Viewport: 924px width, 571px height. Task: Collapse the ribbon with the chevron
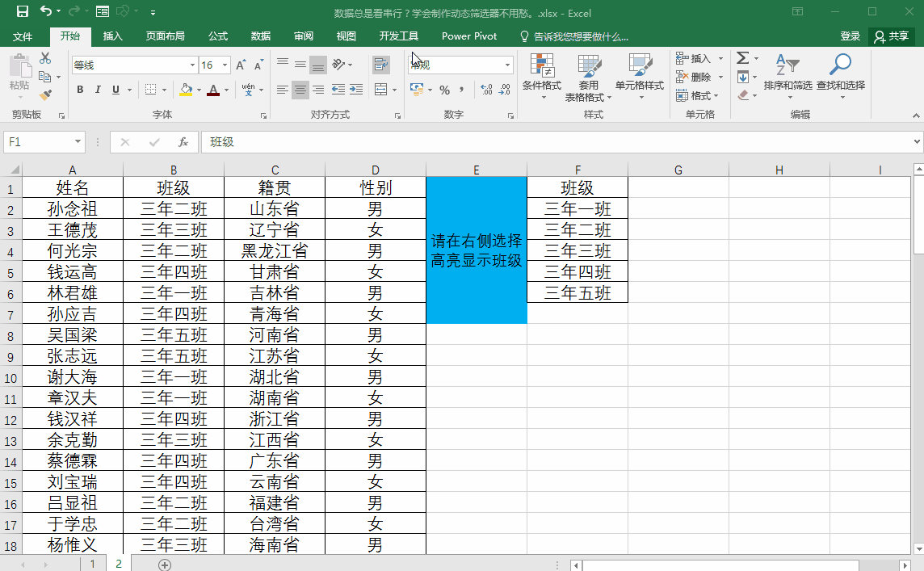(x=917, y=115)
